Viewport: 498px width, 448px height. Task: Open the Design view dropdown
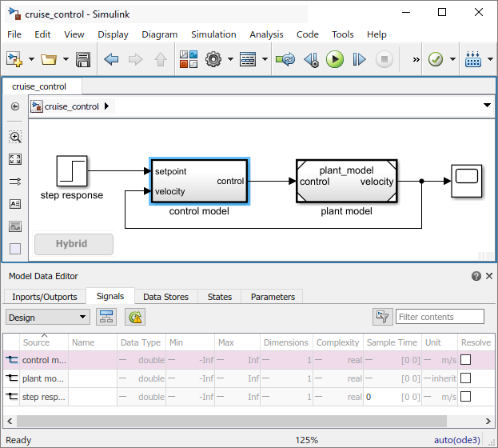coord(47,317)
